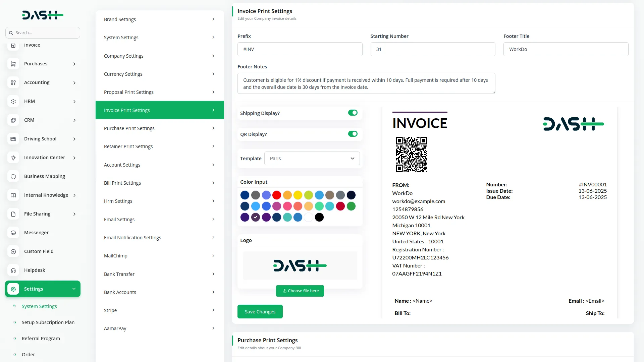This screenshot has height=362, width=644.
Task: Open Company Settings in settings list
Action: coord(160,56)
